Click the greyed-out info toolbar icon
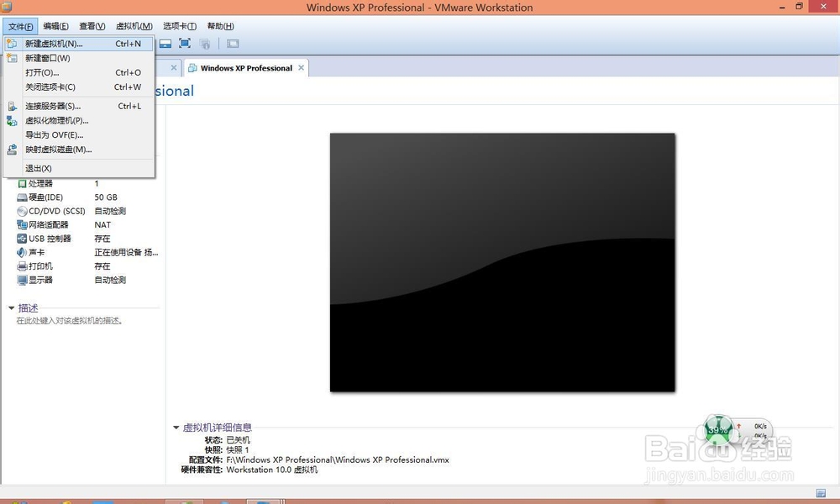840x504 pixels. coord(205,44)
